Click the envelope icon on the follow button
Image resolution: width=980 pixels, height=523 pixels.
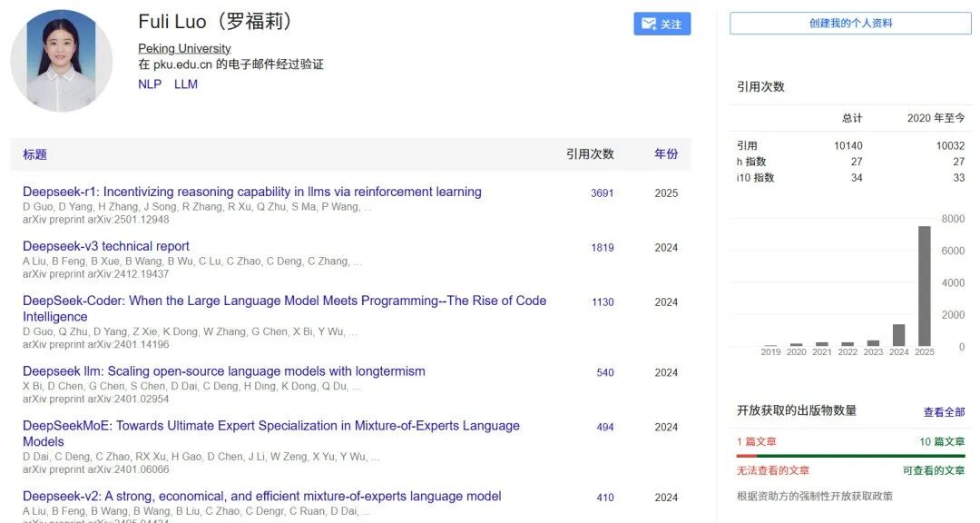tap(649, 24)
